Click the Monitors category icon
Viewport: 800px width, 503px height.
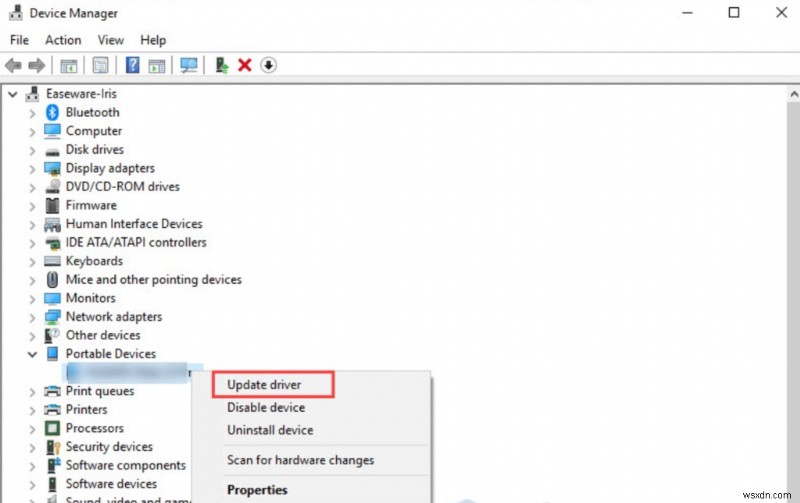[52, 298]
